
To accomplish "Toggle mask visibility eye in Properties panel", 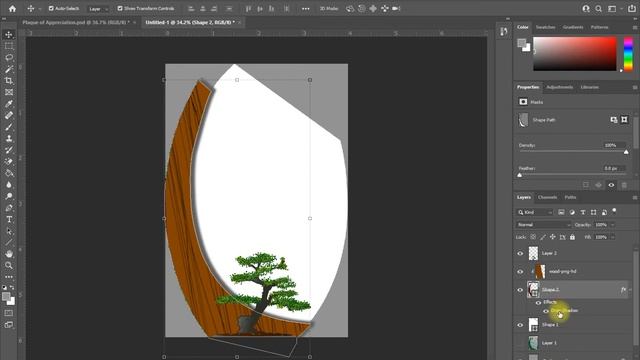I will (x=611, y=185).
